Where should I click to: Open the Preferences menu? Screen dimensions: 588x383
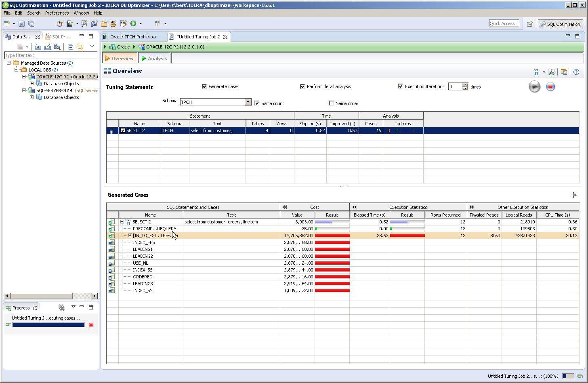click(57, 13)
